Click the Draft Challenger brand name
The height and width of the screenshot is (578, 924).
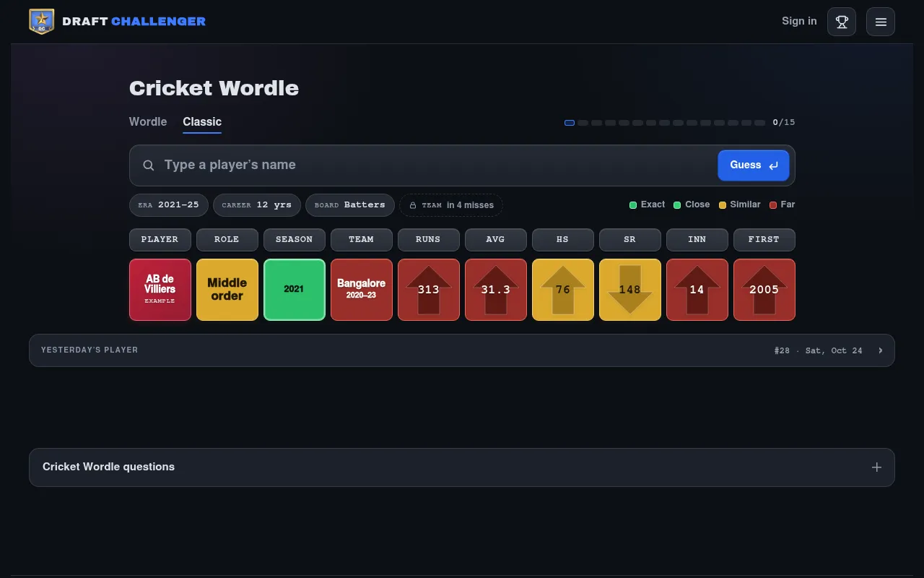coord(134,22)
